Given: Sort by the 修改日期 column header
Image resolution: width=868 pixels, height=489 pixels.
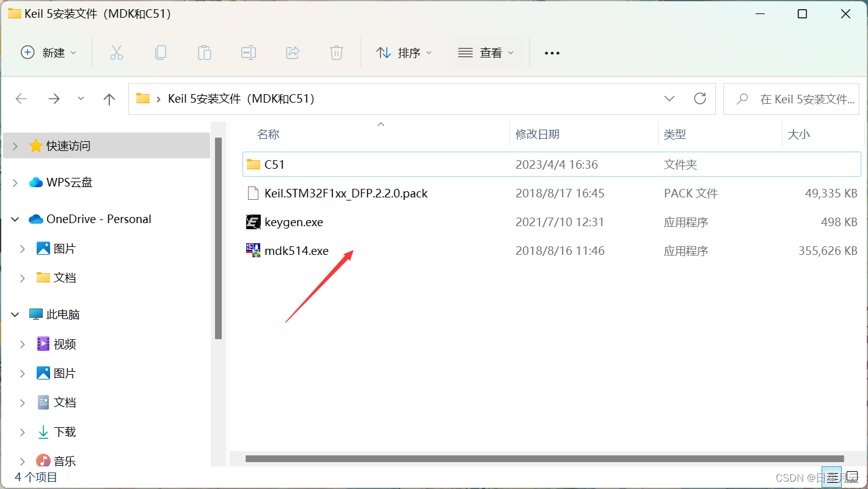Looking at the screenshot, I should [538, 134].
